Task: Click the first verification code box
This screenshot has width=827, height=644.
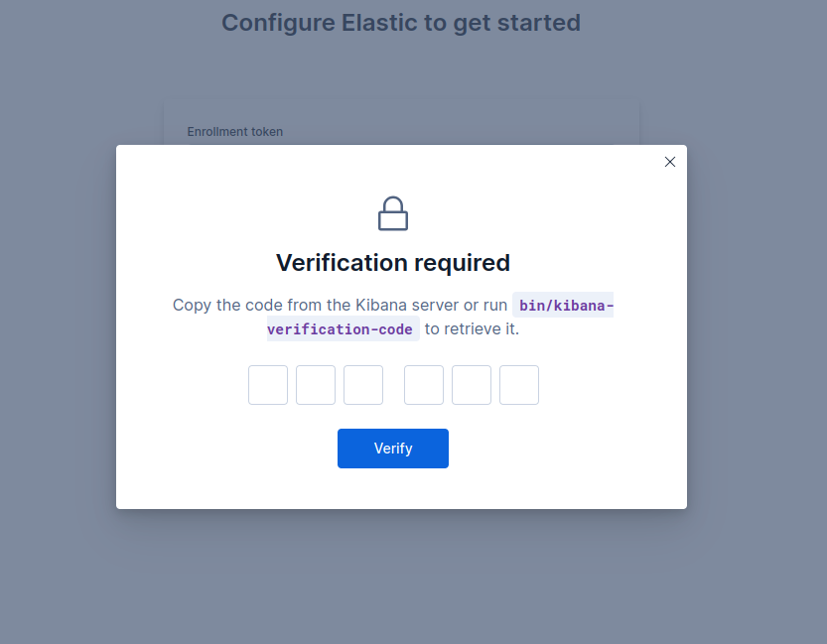Action: point(267,385)
